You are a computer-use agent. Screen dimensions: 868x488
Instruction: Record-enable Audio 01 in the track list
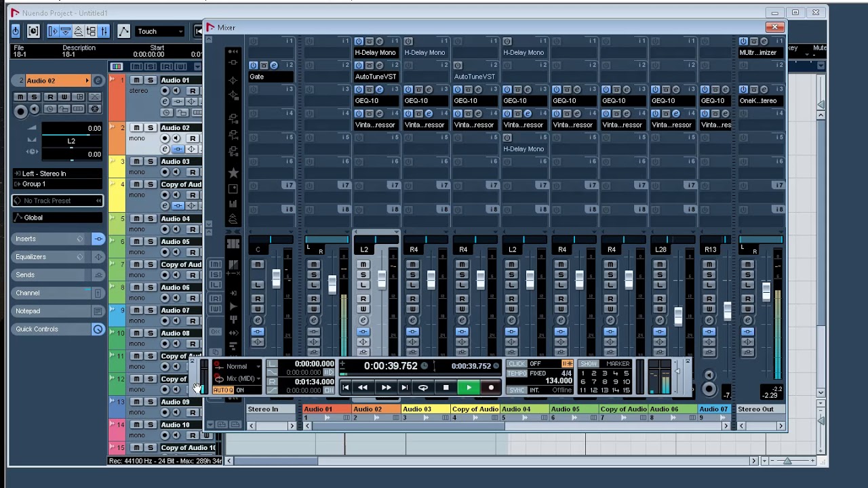tap(165, 91)
